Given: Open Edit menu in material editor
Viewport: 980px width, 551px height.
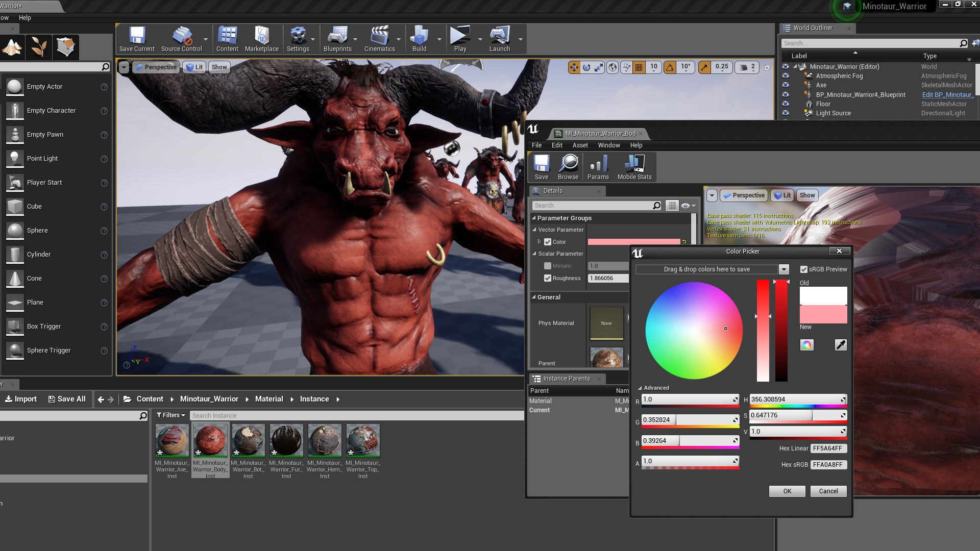Looking at the screenshot, I should point(557,145).
